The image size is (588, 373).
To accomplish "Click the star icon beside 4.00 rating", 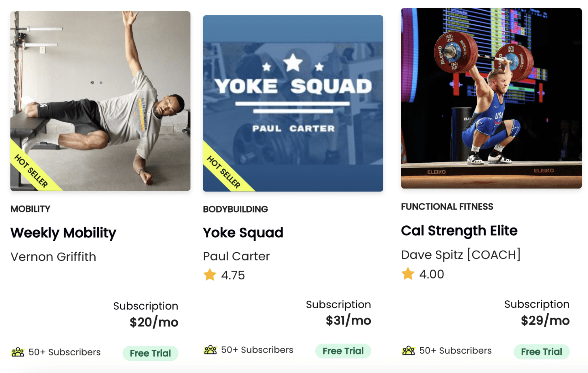I will tap(408, 274).
